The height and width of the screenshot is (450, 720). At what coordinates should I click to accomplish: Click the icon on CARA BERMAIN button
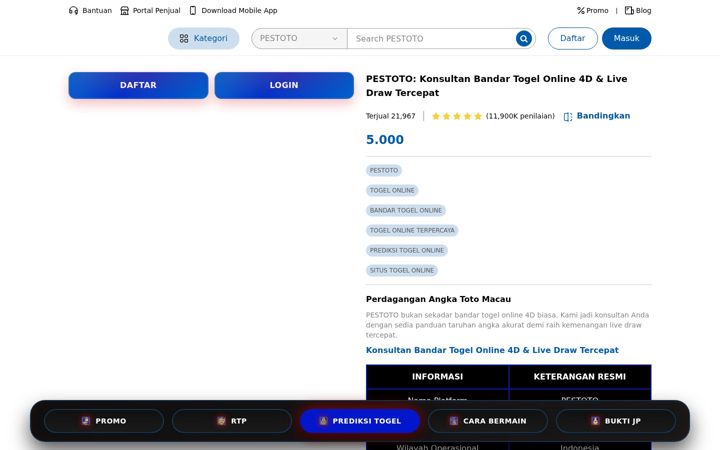tap(454, 421)
